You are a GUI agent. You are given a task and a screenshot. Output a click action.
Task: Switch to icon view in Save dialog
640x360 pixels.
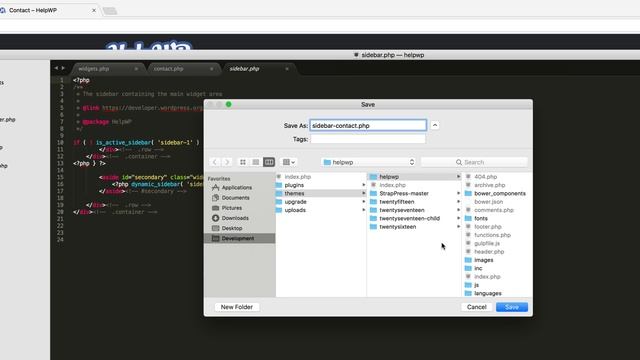[x=243, y=162]
